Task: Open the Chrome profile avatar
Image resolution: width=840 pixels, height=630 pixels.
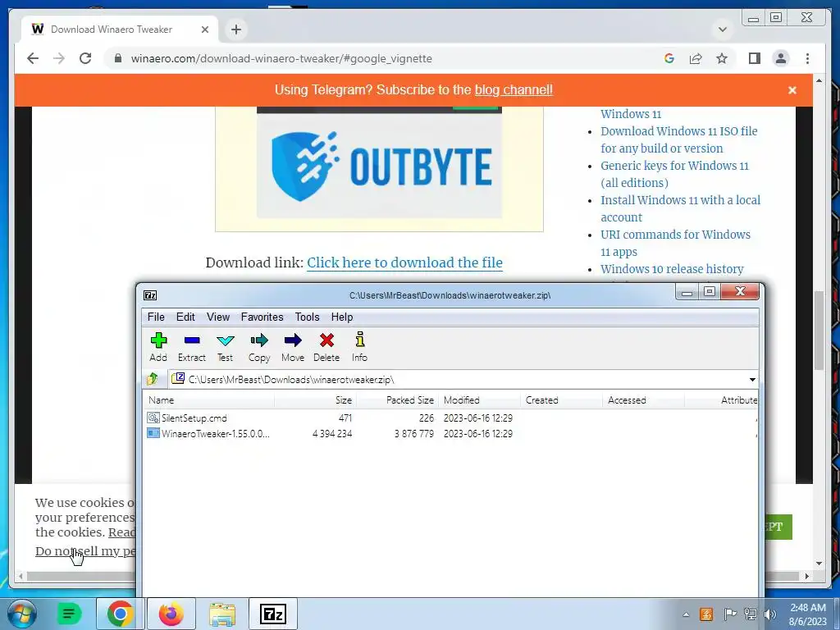Action: tap(781, 58)
